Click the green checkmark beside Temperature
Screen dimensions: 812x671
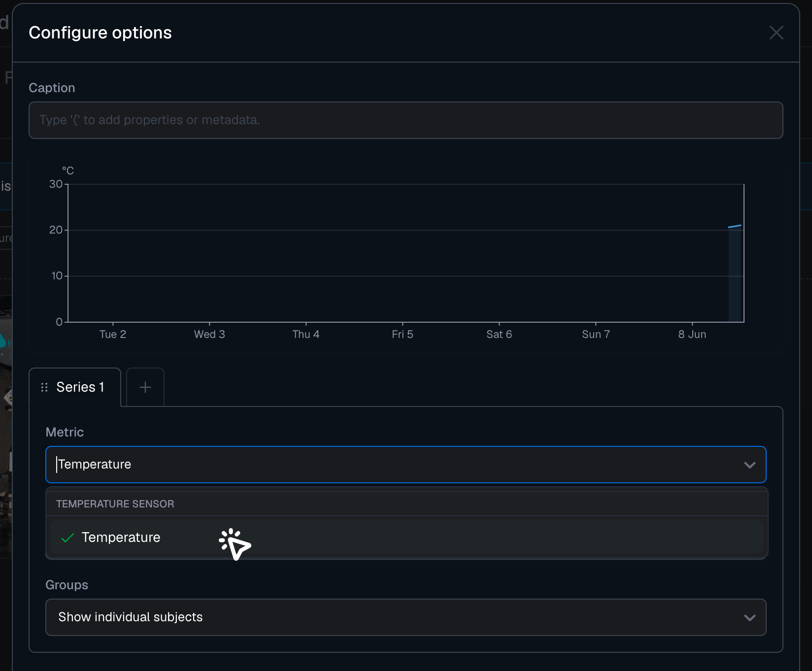pos(68,537)
